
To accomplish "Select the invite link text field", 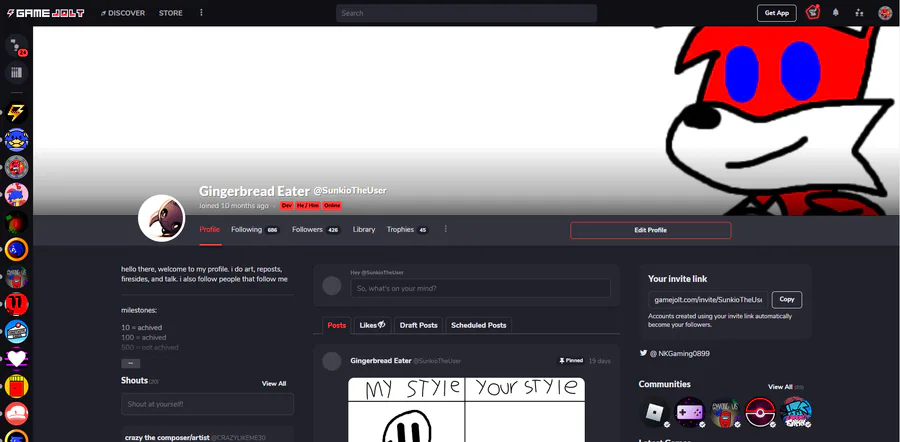I will click(x=708, y=299).
